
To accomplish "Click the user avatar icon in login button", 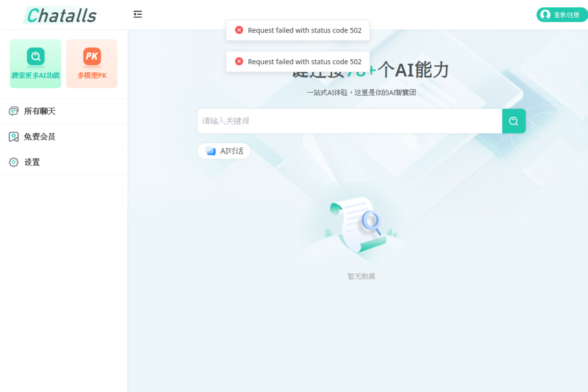I will pyautogui.click(x=545, y=15).
